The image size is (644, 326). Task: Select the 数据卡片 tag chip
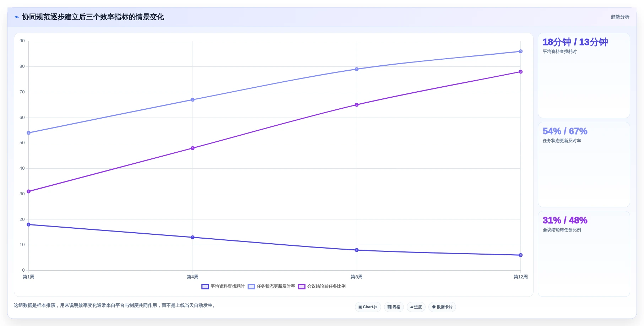coord(442,307)
